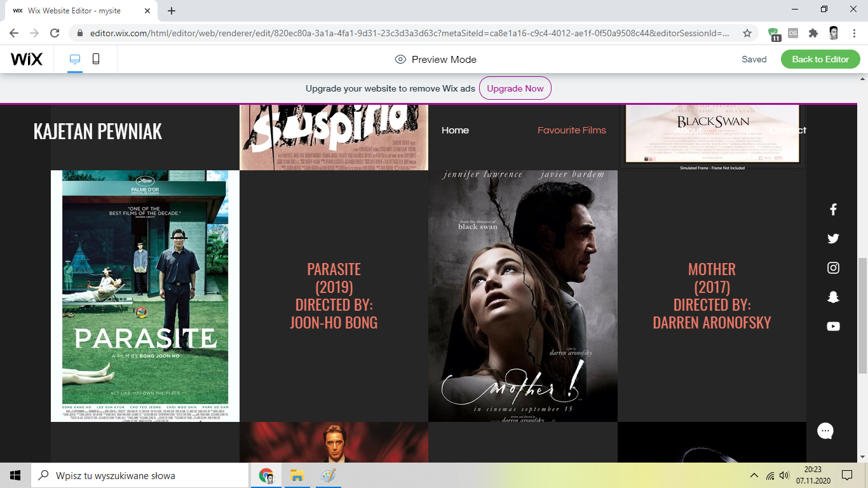Open Paint app from the taskbar
The height and width of the screenshot is (488, 868).
coord(327,475)
